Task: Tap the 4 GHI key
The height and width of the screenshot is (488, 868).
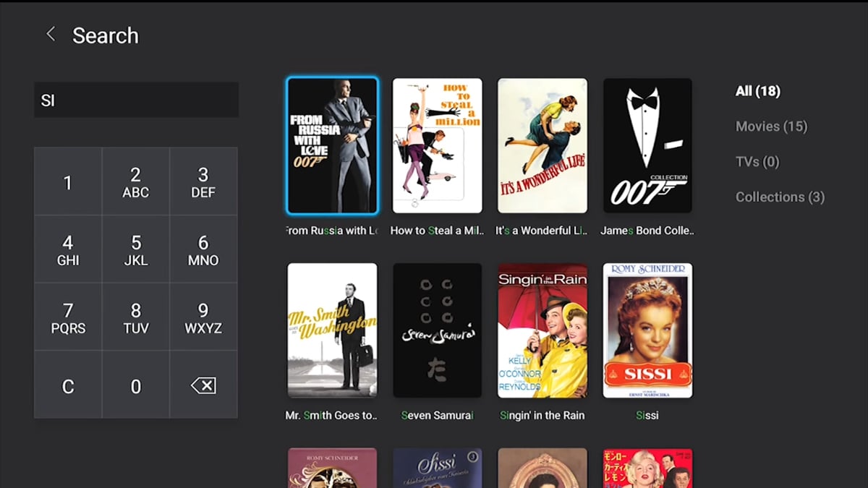Action: pyautogui.click(x=68, y=249)
